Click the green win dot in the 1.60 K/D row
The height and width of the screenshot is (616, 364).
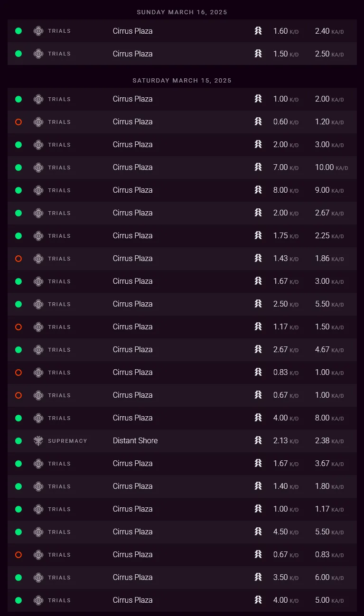pyautogui.click(x=19, y=31)
